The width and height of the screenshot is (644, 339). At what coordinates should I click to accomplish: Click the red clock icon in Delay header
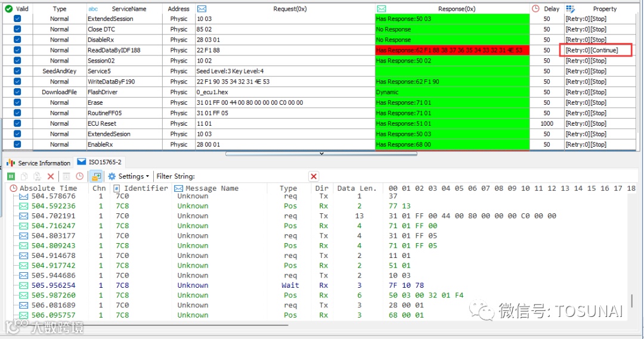(x=535, y=8)
